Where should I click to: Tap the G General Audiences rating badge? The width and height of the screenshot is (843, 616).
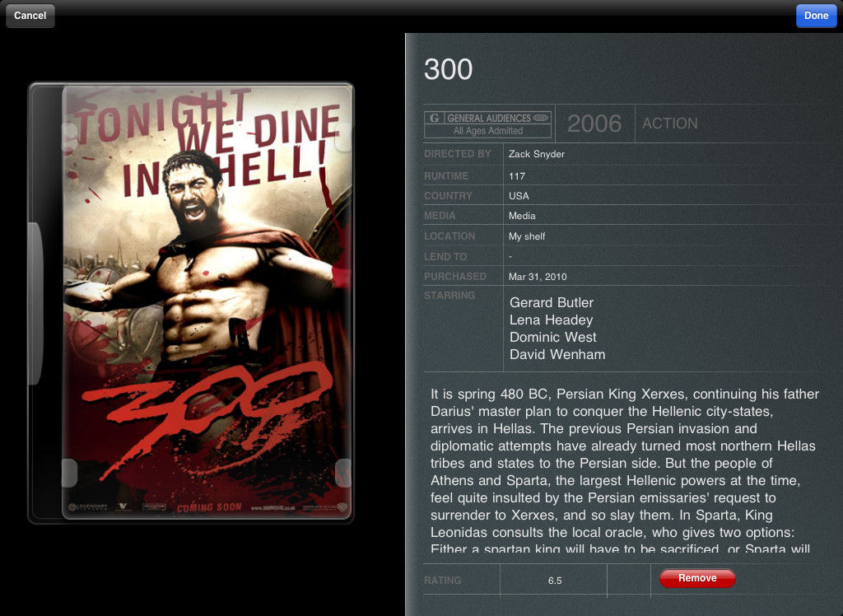(487, 124)
